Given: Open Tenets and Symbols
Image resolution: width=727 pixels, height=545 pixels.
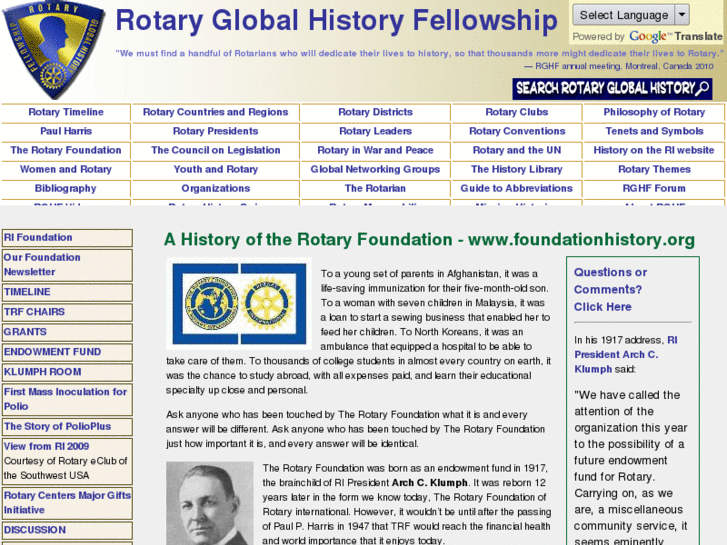Looking at the screenshot, I should pos(654,131).
